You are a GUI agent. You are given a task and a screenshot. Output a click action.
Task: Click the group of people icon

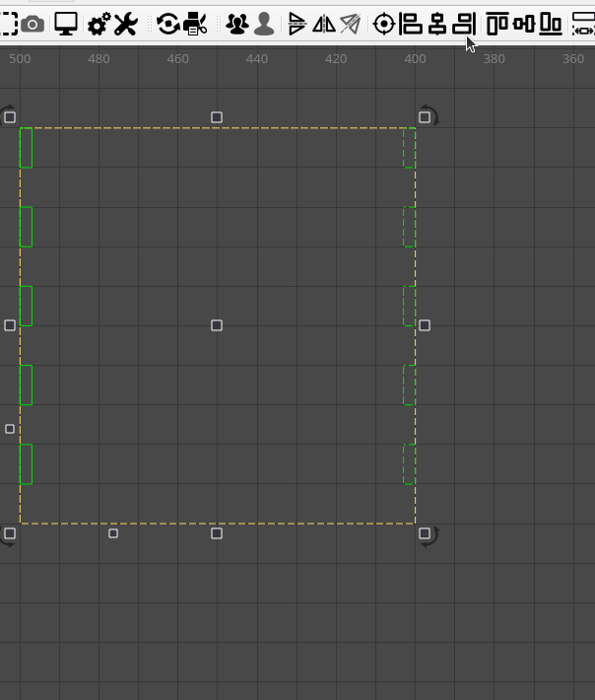(237, 24)
